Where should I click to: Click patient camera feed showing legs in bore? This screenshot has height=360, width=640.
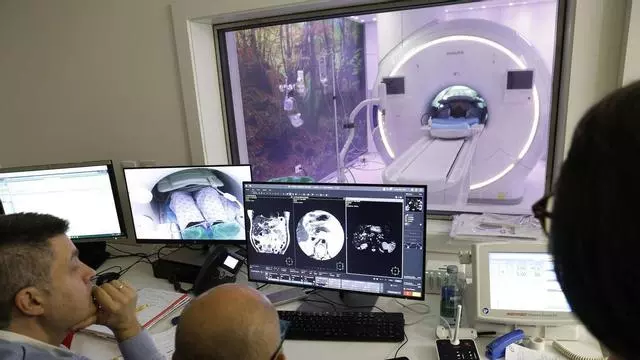[187, 203]
